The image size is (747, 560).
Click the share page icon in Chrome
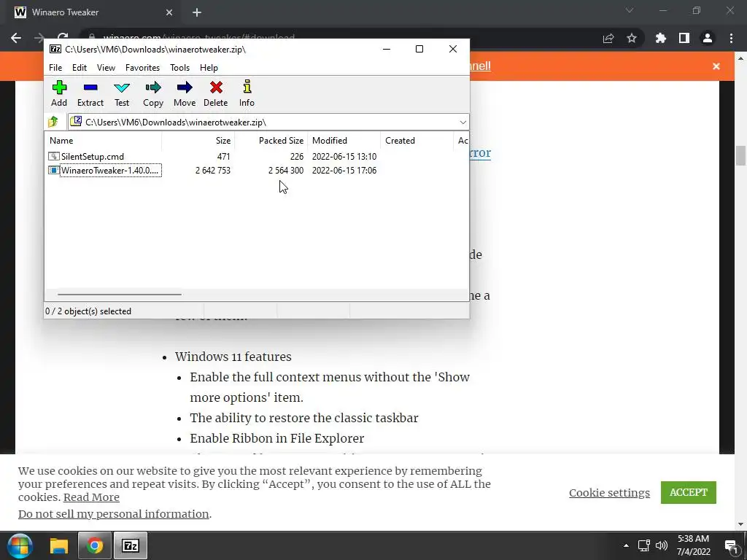tap(608, 38)
